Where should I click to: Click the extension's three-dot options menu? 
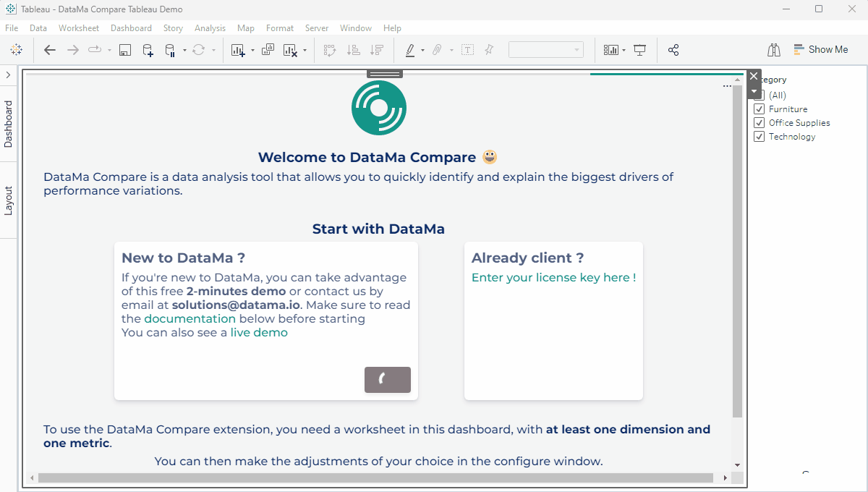727,86
